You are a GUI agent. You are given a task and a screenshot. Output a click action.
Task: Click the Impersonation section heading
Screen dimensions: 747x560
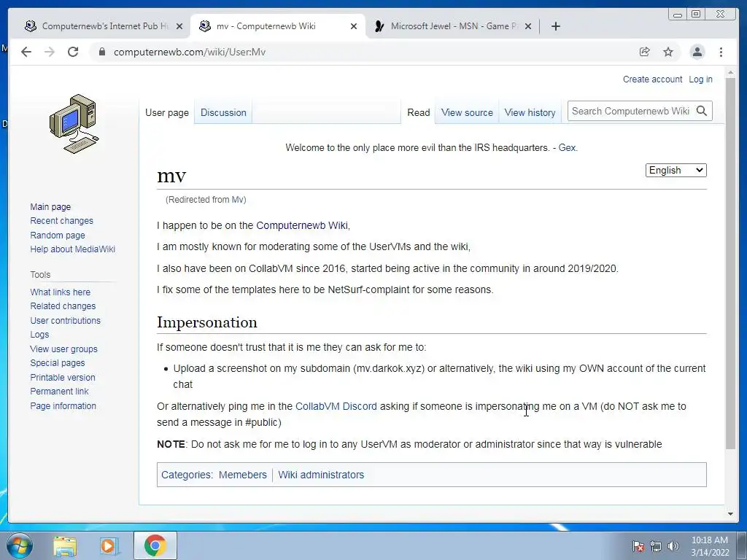[x=206, y=322]
